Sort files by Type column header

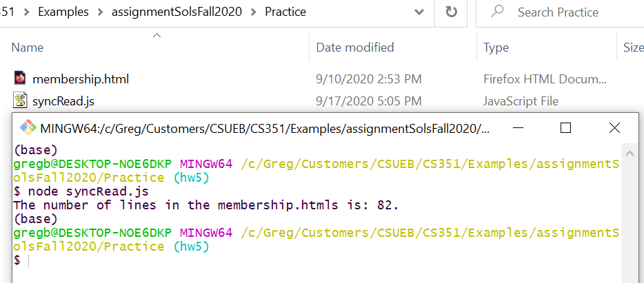click(496, 48)
